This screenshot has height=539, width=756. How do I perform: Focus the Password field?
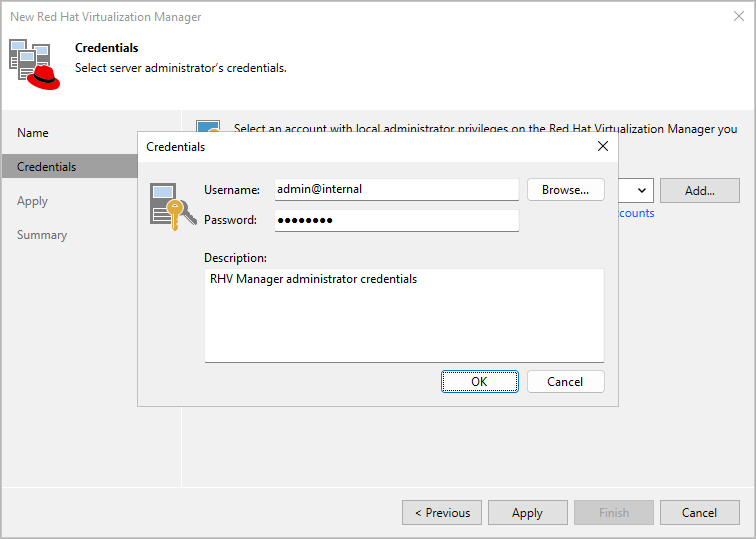click(x=396, y=220)
